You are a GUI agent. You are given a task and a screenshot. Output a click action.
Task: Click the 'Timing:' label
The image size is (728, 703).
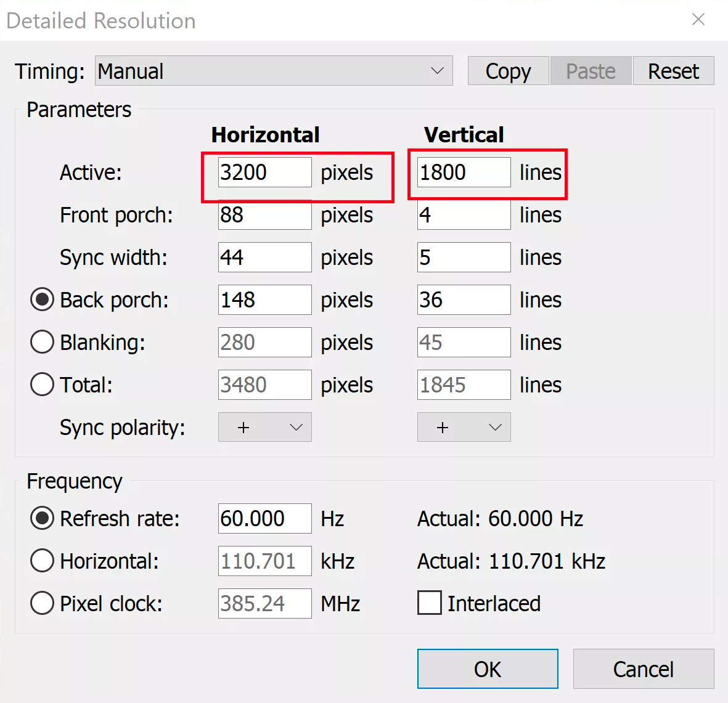50,71
